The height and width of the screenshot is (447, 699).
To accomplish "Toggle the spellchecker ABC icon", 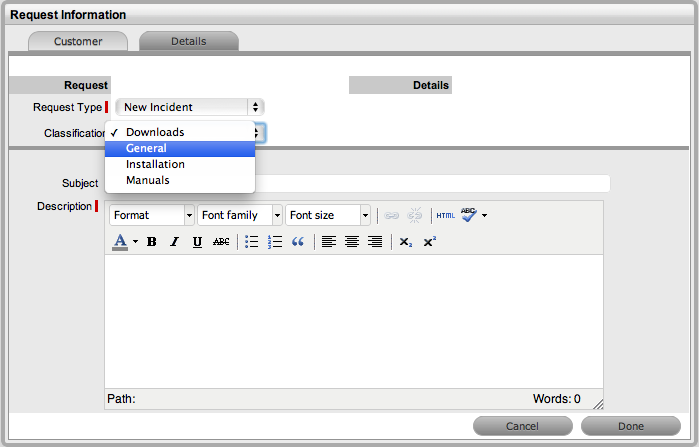I will point(469,215).
